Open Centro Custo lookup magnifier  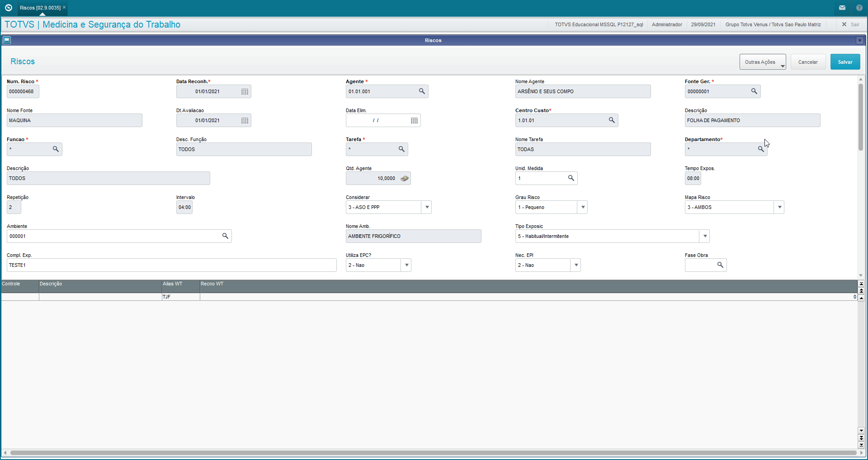click(612, 120)
